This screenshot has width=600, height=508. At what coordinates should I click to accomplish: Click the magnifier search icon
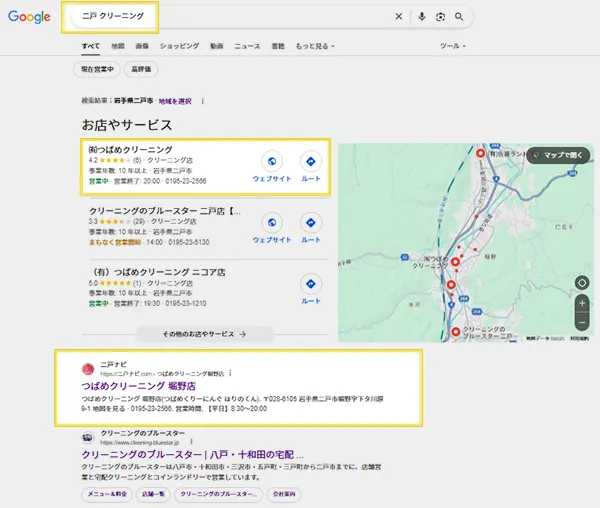coord(459,17)
